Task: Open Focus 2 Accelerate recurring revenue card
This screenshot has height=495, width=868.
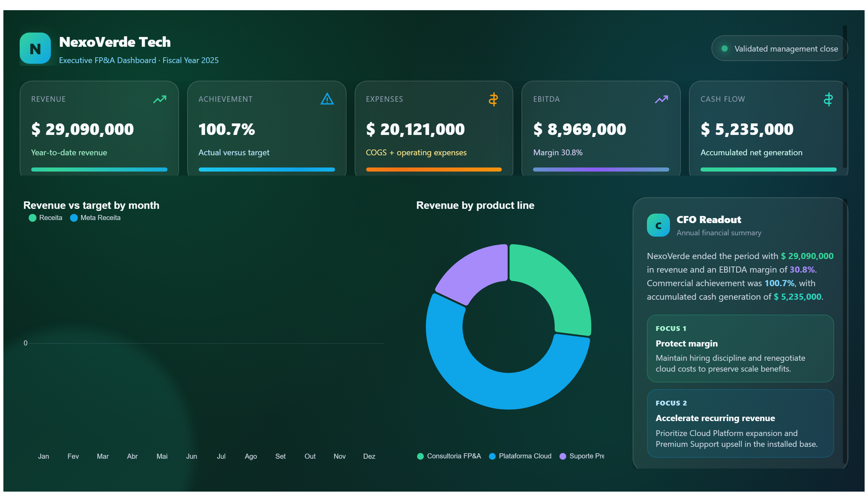Action: tap(740, 423)
